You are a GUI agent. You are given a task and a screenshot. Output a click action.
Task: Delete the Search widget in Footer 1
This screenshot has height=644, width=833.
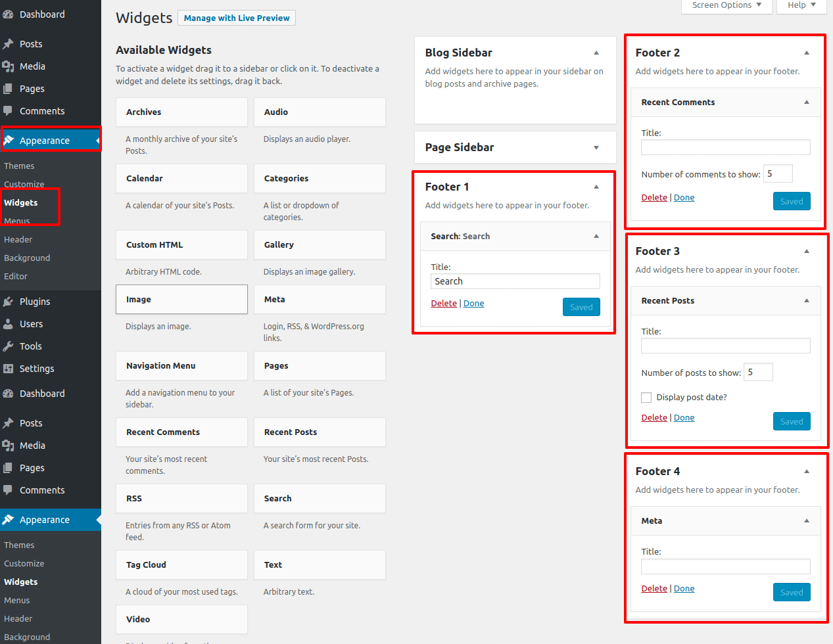[444, 303]
